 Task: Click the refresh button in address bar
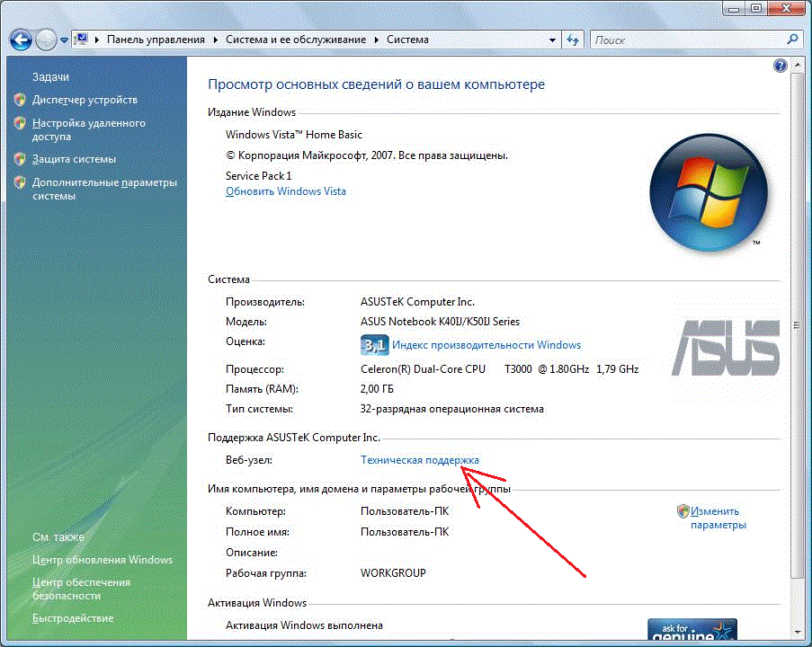point(573,40)
